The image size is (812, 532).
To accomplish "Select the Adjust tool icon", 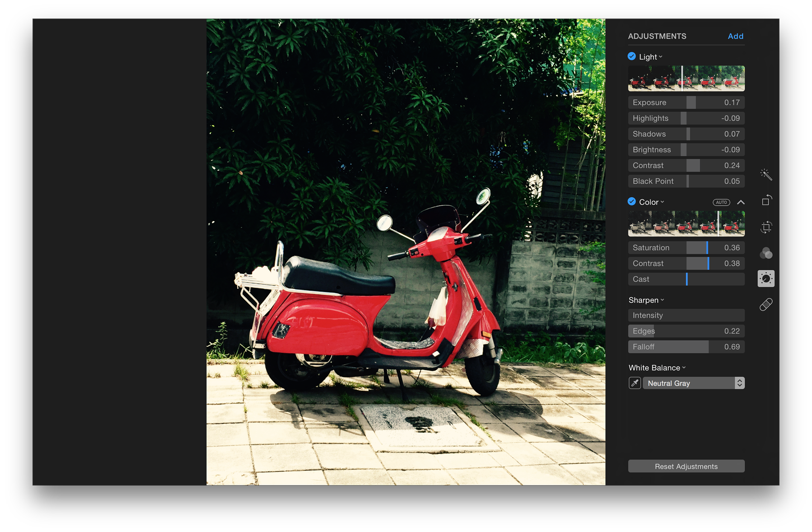I will pos(766,278).
